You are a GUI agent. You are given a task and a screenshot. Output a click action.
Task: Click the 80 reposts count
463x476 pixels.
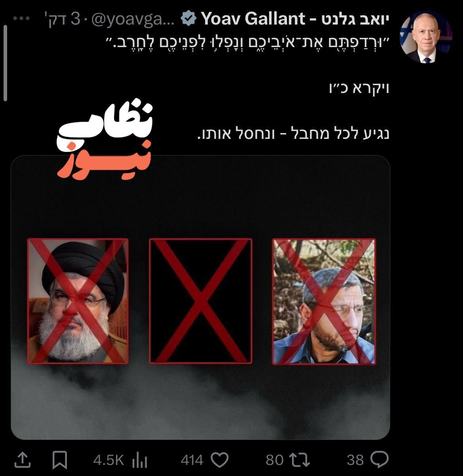coord(275,460)
